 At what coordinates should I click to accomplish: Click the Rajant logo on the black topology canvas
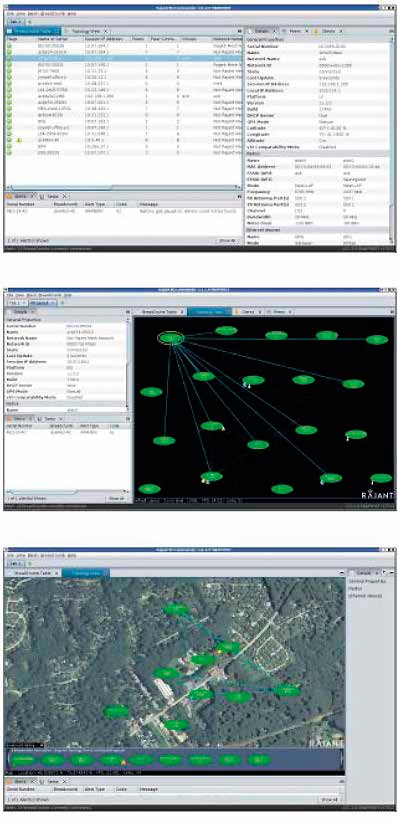coord(377,494)
